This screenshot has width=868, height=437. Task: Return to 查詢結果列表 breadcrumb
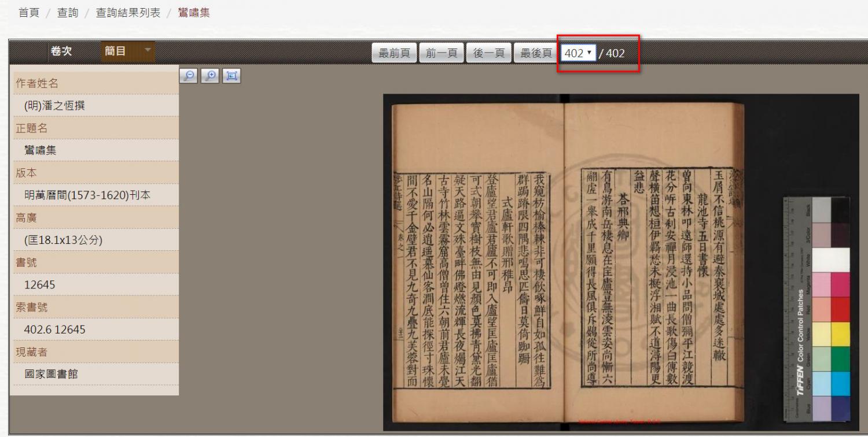tap(128, 13)
